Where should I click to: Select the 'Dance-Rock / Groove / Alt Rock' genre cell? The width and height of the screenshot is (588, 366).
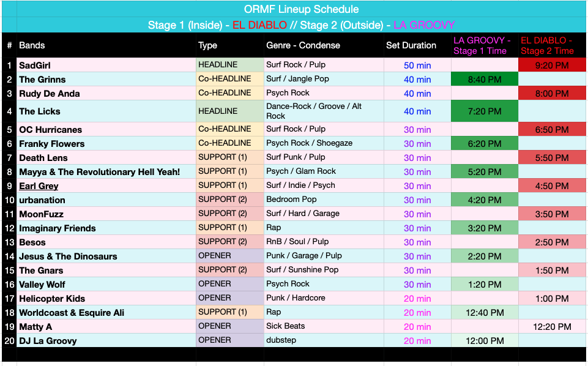(324, 111)
